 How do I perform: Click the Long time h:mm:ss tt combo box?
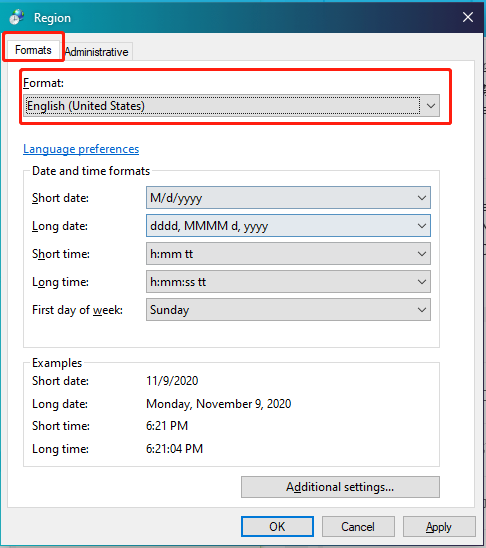(288, 282)
